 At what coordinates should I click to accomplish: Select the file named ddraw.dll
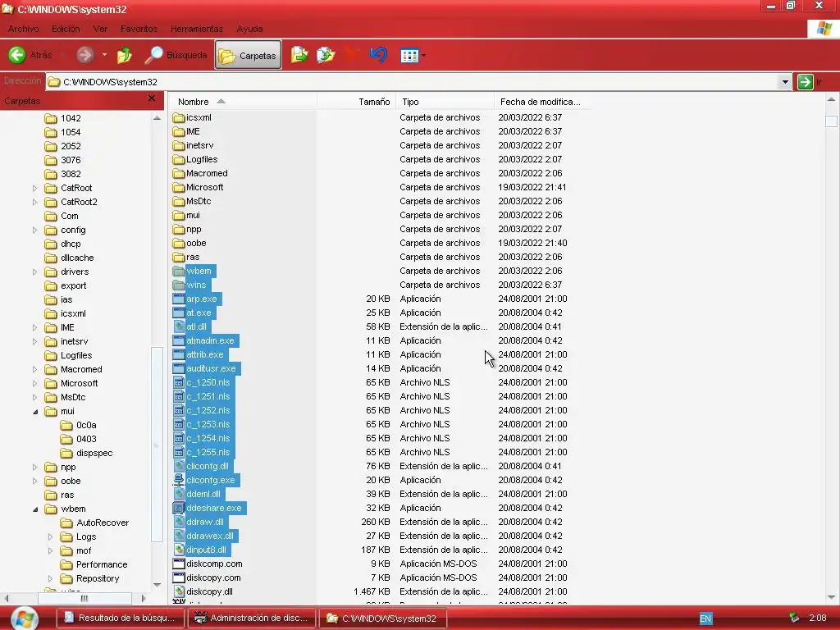point(204,522)
